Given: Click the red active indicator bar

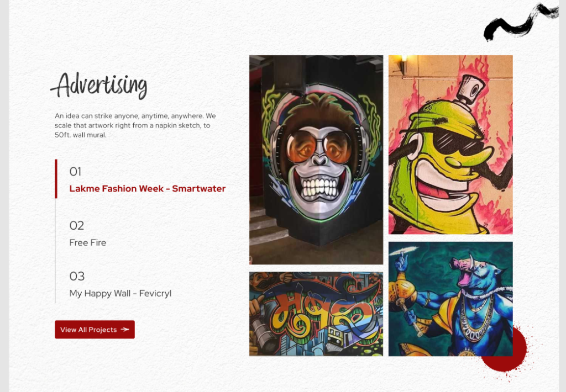Looking at the screenshot, I should point(56,179).
